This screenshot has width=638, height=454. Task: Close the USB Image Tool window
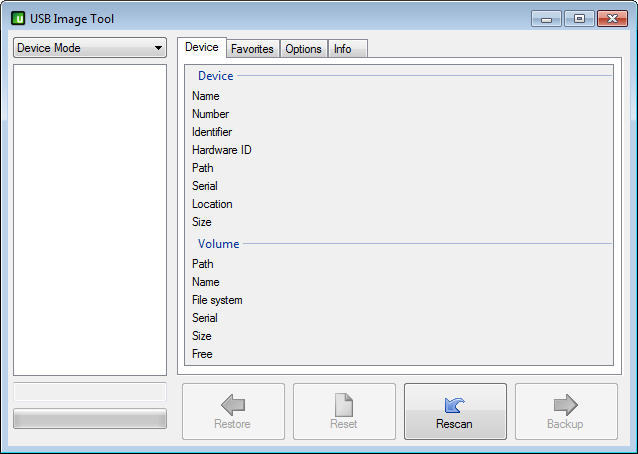tap(612, 19)
